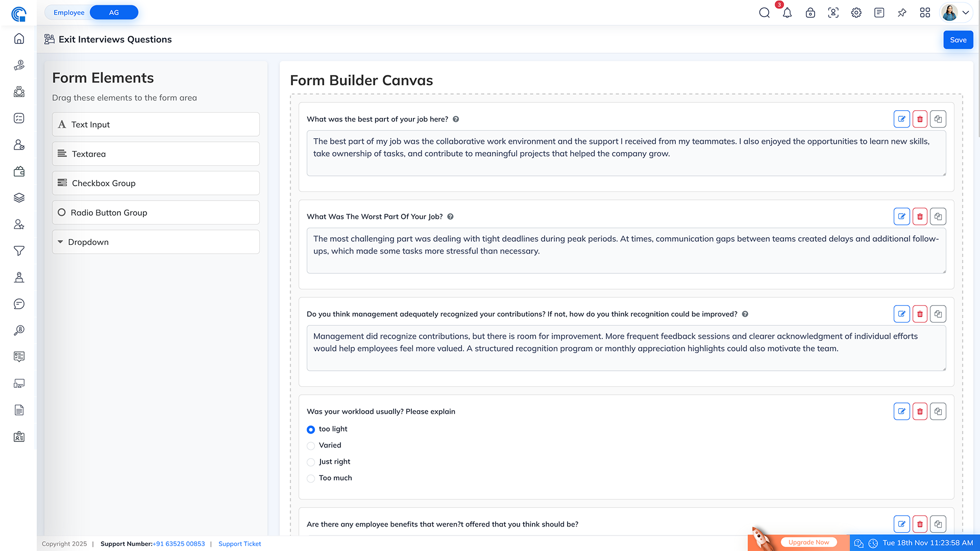Select the Dropdown form element
980x551 pixels.
click(156, 242)
